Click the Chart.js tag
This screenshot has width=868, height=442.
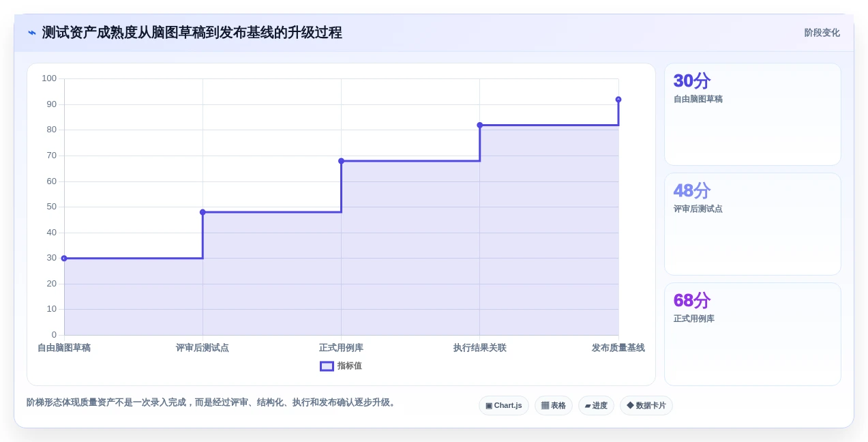tap(504, 405)
